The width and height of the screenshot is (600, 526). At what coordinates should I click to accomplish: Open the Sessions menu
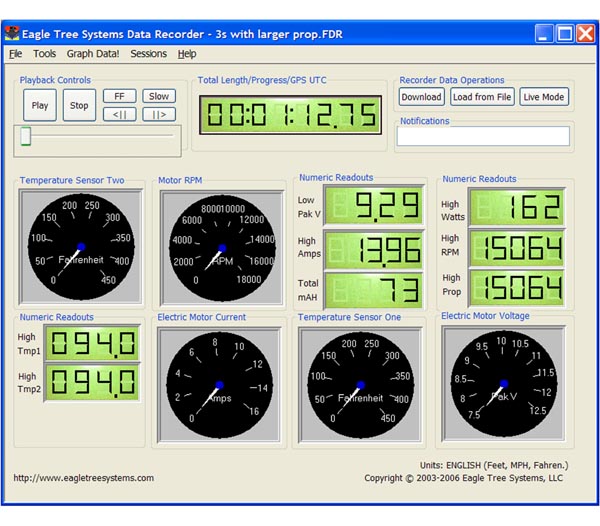[148, 54]
